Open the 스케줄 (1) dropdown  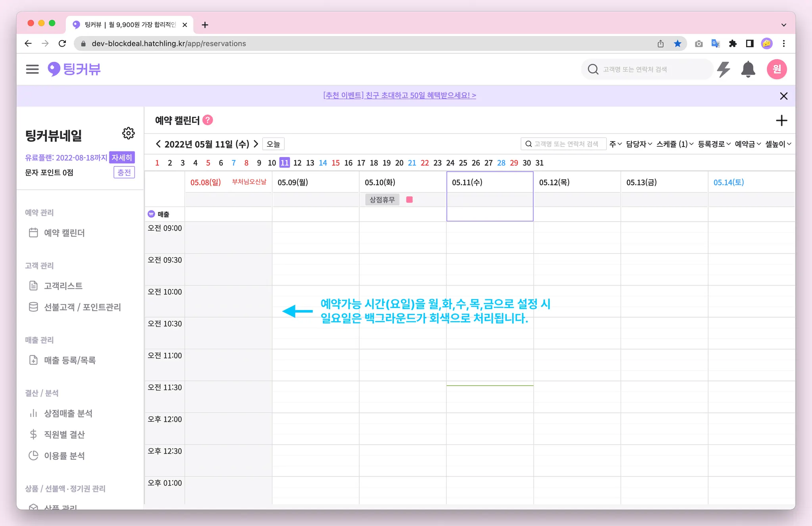(674, 144)
